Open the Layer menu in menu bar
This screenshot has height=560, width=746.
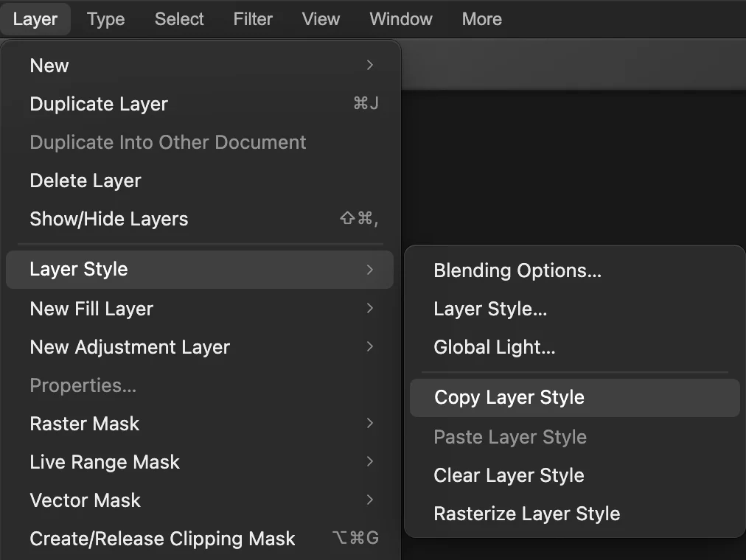(35, 19)
